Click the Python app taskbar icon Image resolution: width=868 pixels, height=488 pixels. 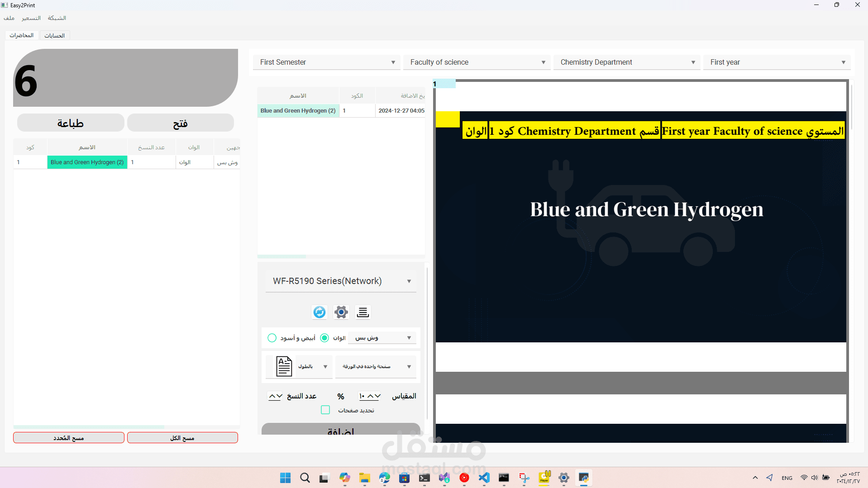point(584,478)
